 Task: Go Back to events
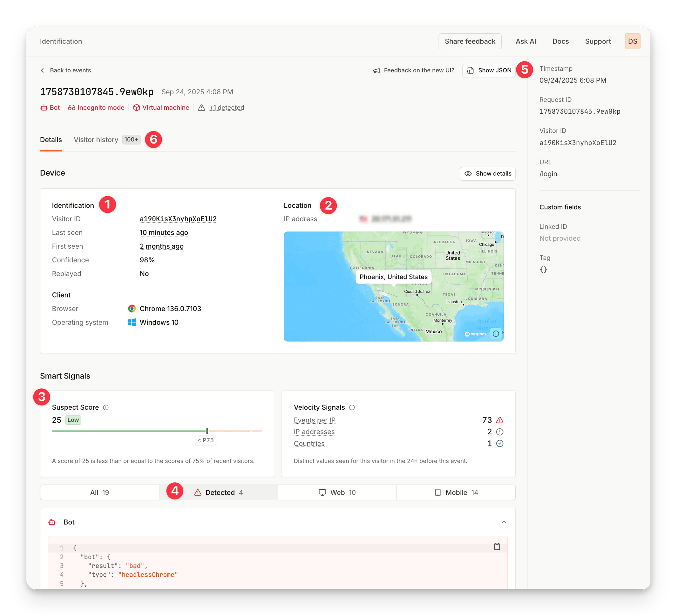[65, 70]
